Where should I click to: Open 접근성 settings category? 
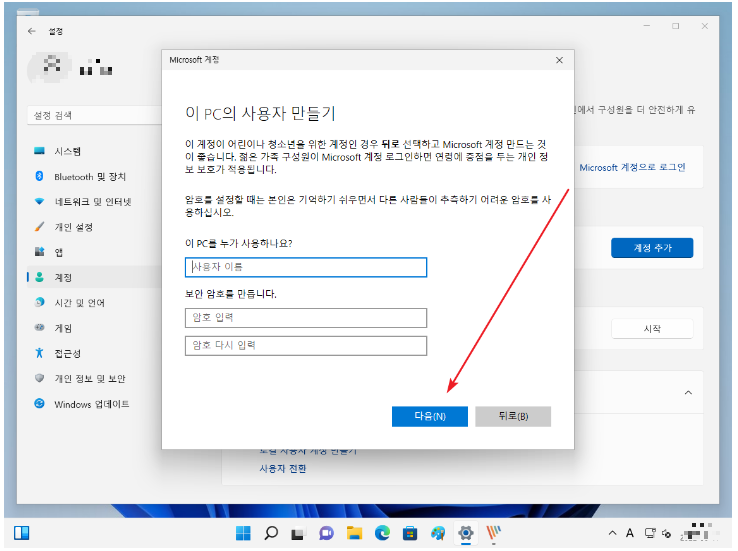click(x=94, y=353)
